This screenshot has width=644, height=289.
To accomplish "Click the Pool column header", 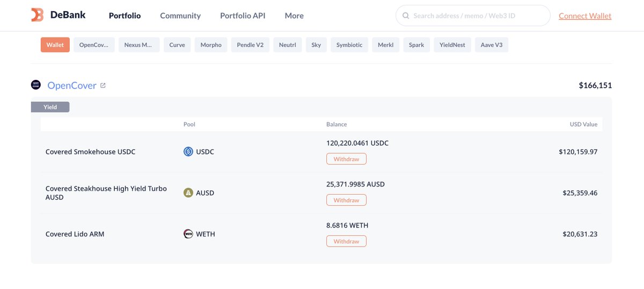I will coord(189,124).
